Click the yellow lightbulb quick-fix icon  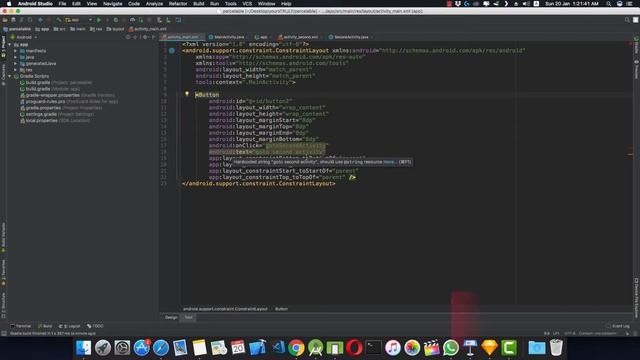pyautogui.click(x=187, y=94)
